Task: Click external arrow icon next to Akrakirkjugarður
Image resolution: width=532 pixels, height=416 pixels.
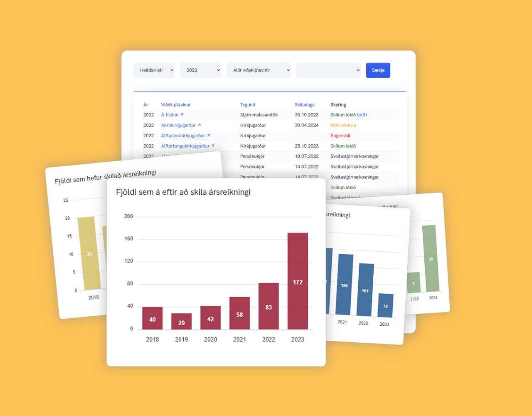Action: (x=199, y=125)
